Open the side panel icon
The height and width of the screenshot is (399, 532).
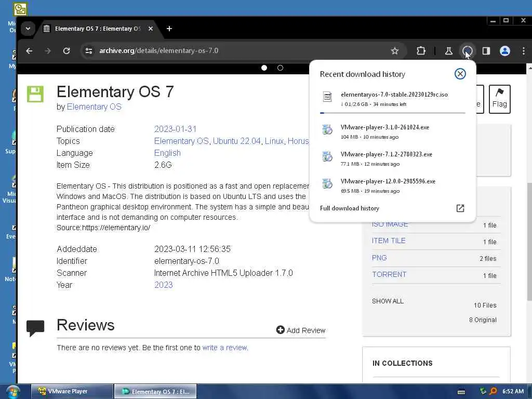coord(486,51)
